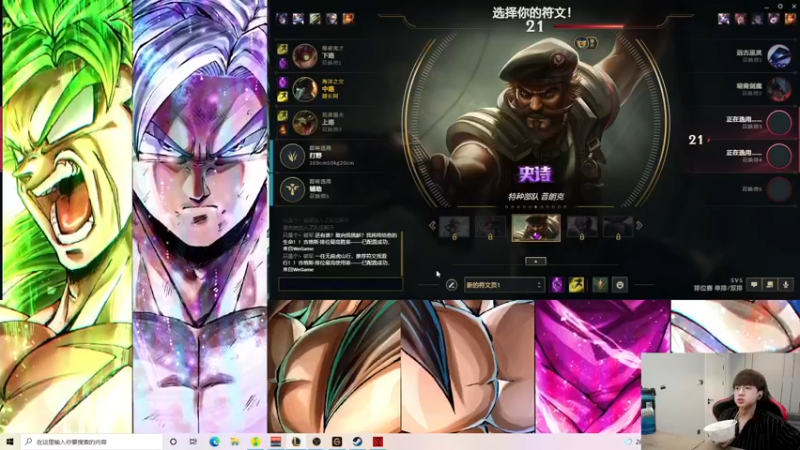Click the skin name 特种部队 普朗克
The image size is (800, 450).
click(x=536, y=196)
